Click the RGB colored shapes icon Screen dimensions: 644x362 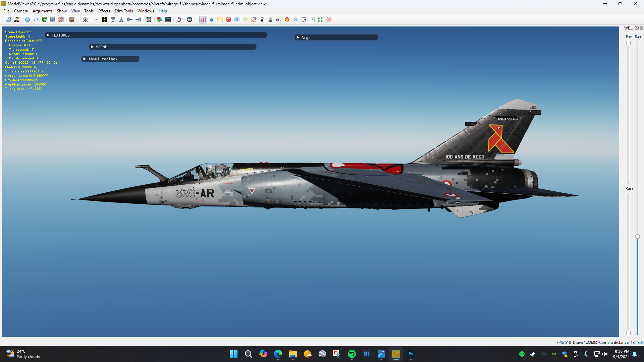point(160,19)
